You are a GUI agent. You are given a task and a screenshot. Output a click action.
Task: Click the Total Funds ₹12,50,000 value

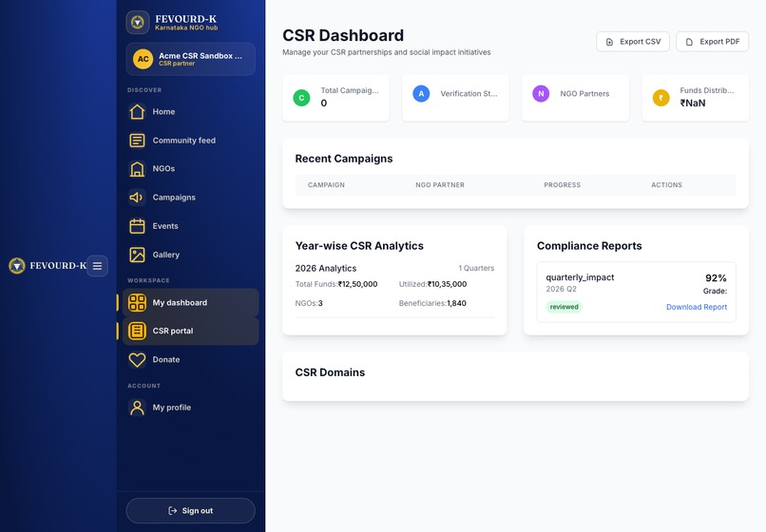[x=357, y=284]
